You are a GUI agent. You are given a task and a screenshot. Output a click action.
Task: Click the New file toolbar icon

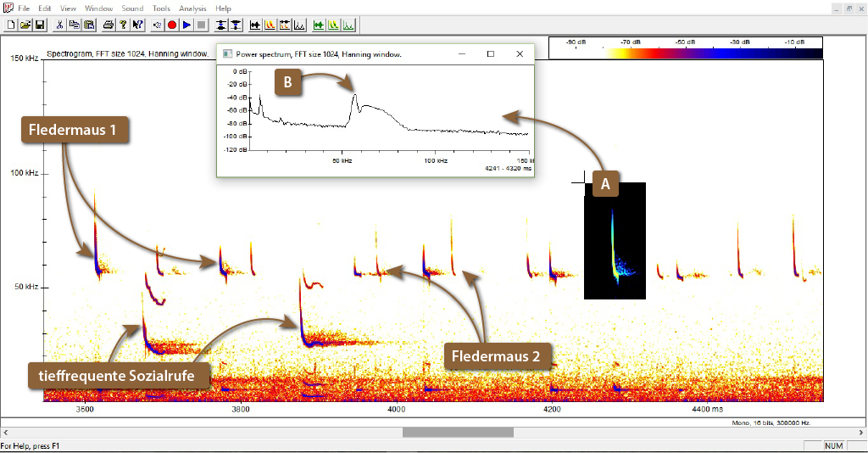(11, 25)
